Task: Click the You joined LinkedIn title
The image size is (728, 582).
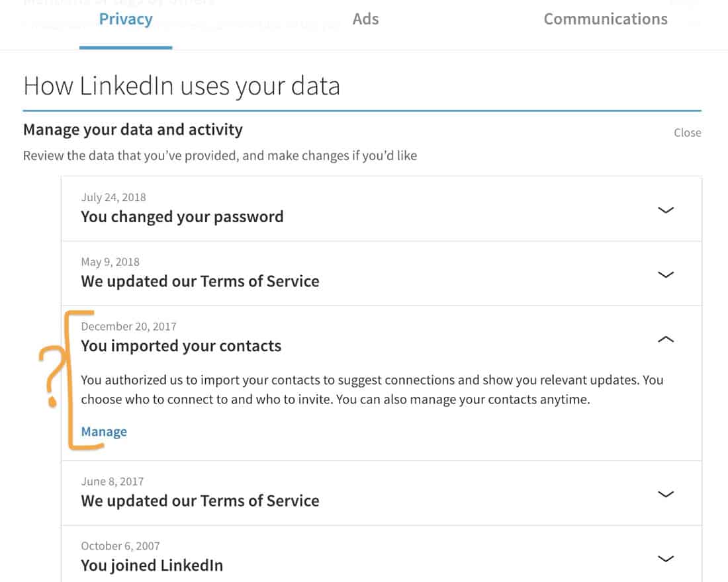Action: point(152,565)
